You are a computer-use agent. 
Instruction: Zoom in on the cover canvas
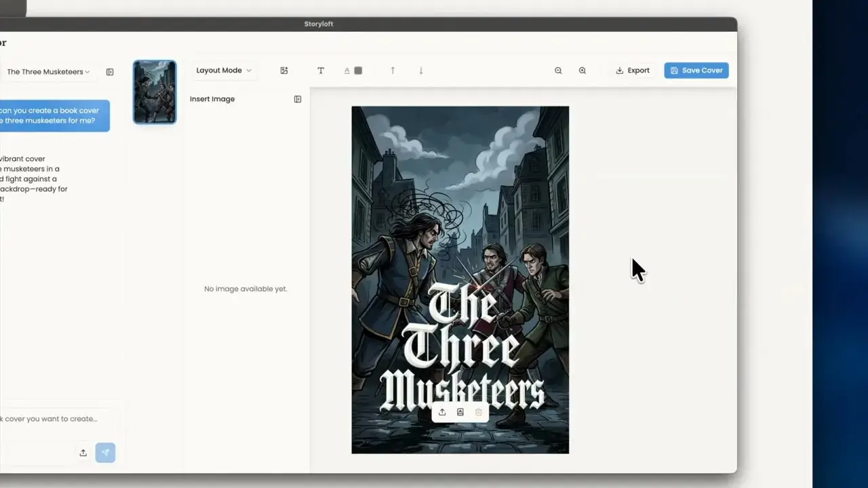click(x=582, y=70)
